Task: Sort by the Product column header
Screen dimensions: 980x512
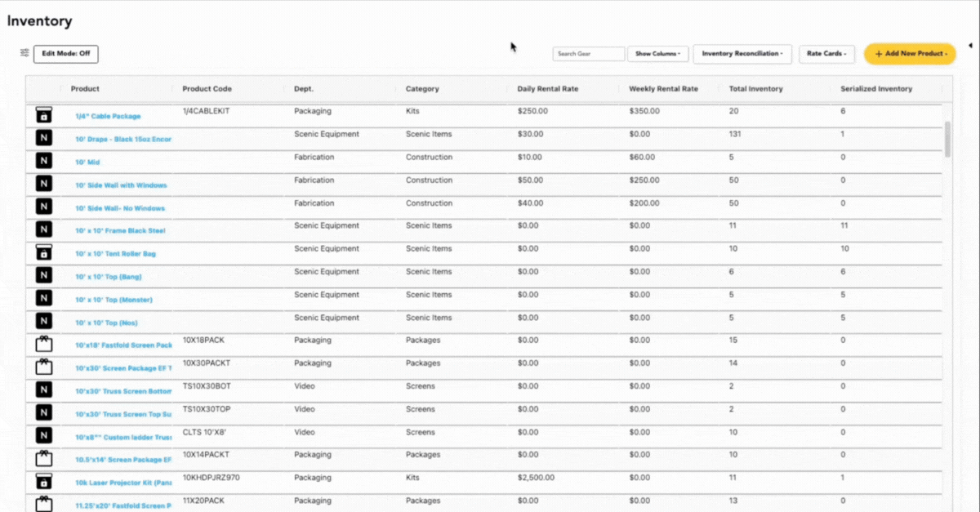Action: tap(85, 89)
